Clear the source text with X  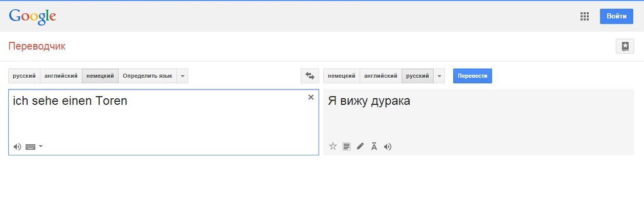click(x=310, y=97)
